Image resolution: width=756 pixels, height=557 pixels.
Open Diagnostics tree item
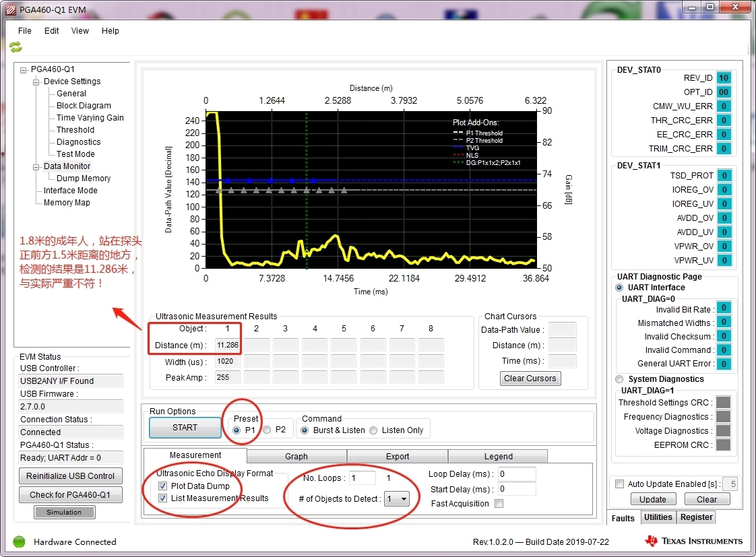coord(79,141)
